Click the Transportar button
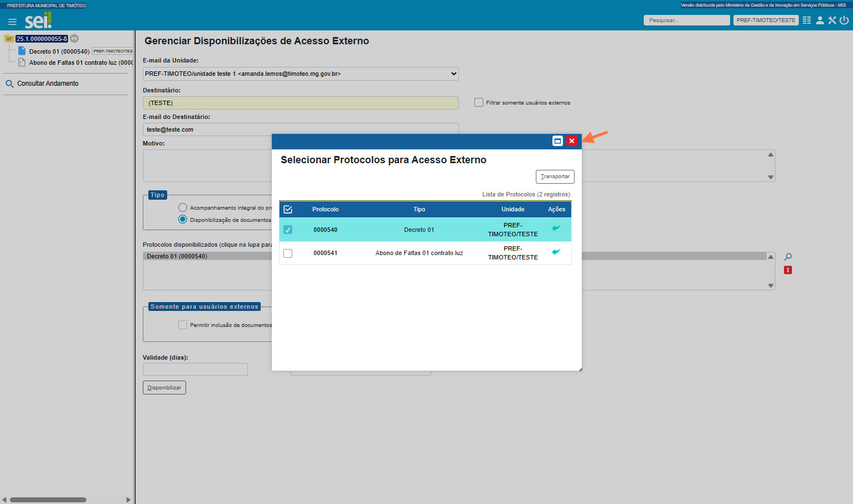The image size is (853, 504). point(555,176)
